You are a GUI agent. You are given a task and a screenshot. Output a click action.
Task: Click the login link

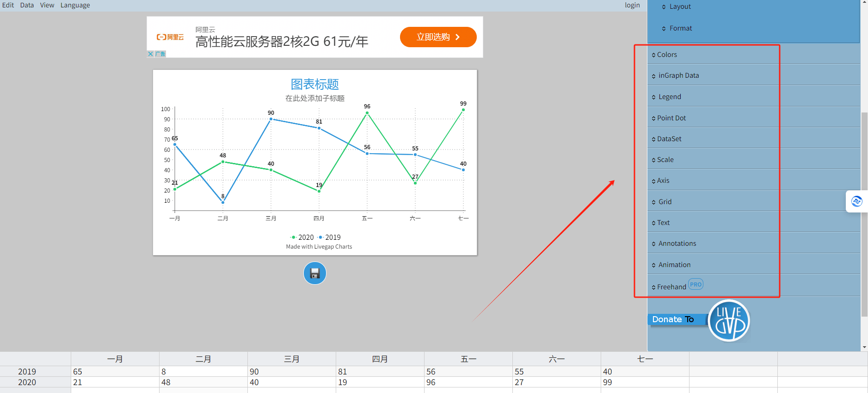pos(632,5)
